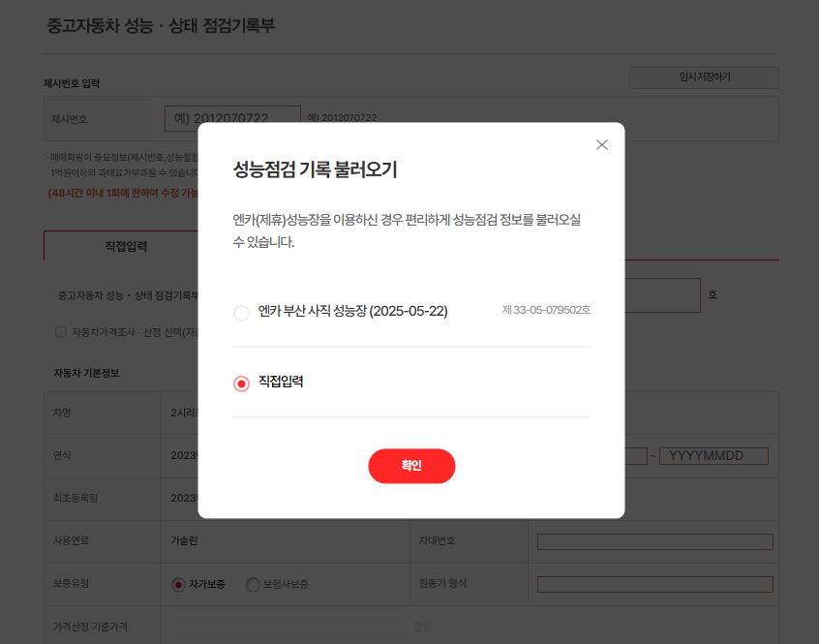Click the 차대번호 input field
819x644 pixels.
(x=655, y=541)
